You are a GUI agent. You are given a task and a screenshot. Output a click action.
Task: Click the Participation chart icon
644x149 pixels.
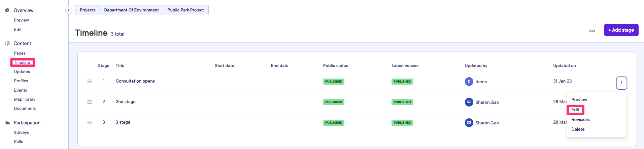[7, 123]
